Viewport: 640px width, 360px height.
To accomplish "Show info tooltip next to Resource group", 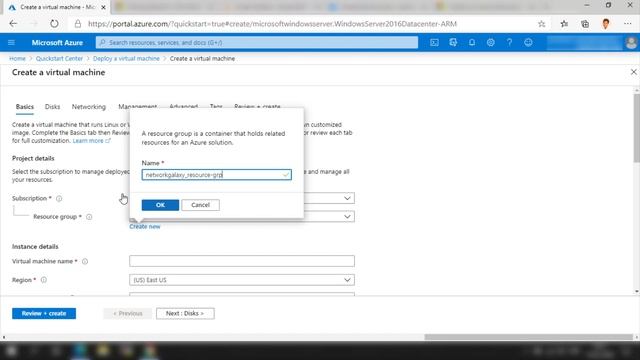I will pyautogui.click(x=89, y=217).
